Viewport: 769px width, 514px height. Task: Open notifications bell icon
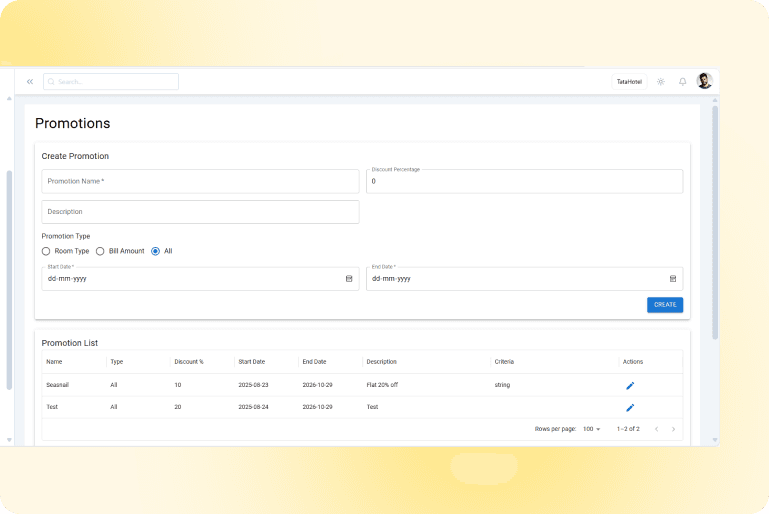coord(682,82)
